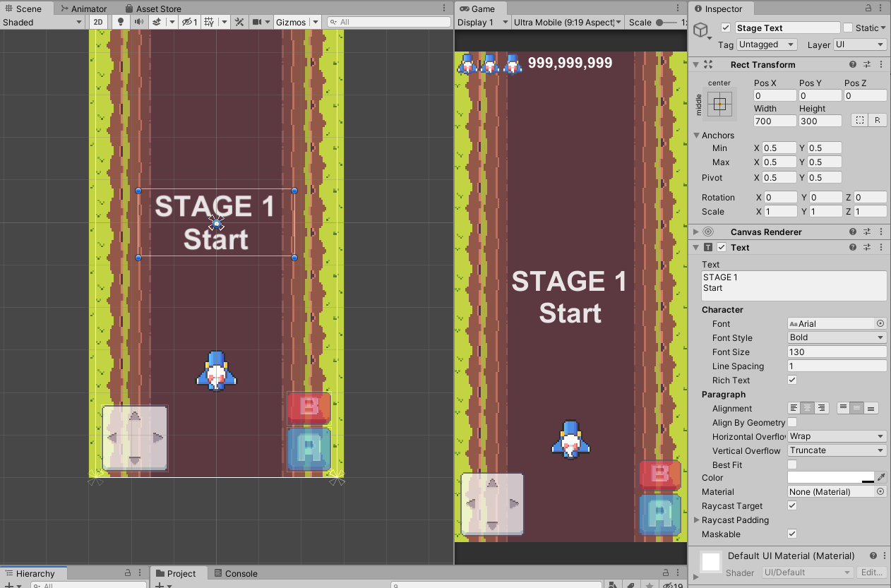Image resolution: width=891 pixels, height=588 pixels.
Task: Open Text component presets icon
Action: click(x=868, y=247)
